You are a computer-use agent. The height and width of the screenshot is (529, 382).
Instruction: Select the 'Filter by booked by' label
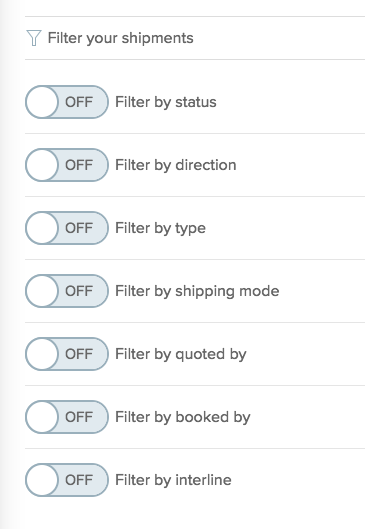[x=183, y=417]
